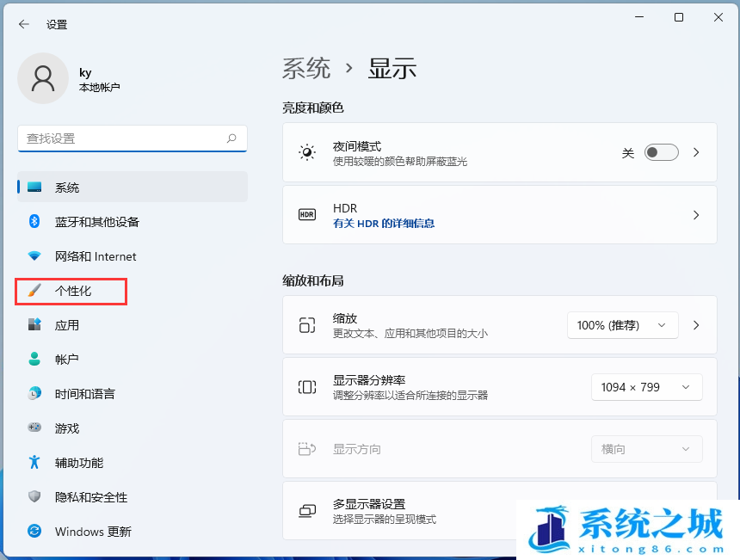Click the Gaming controller icon
Image resolution: width=740 pixels, height=560 pixels.
34,428
